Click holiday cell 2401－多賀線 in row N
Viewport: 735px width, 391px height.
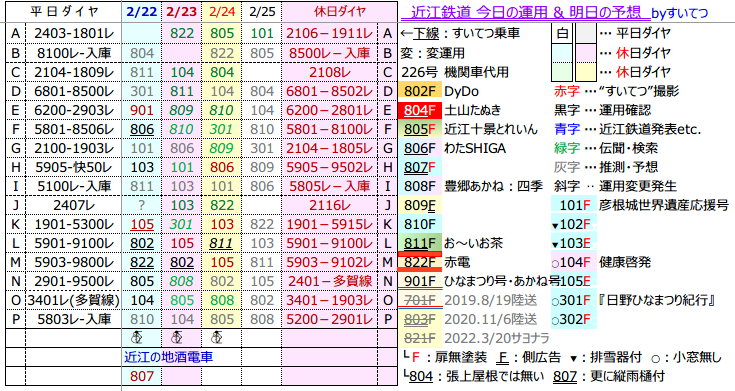pyautogui.click(x=330, y=281)
